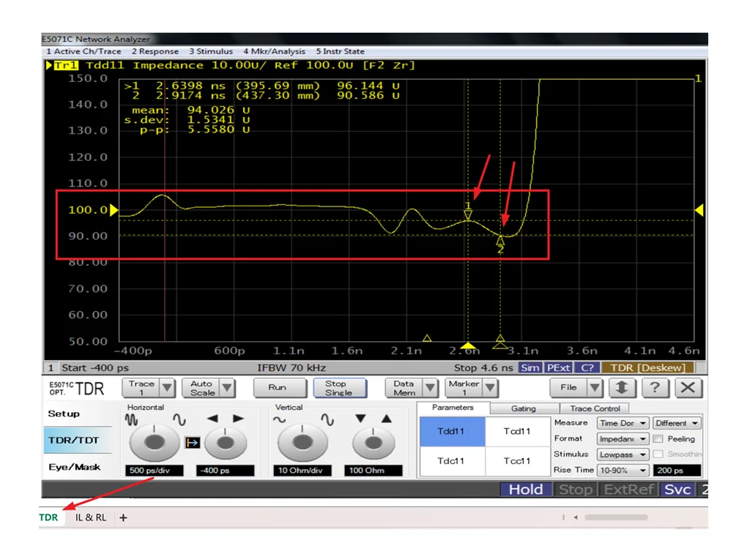Open the Format Impedance dropdown
Viewport: 750px width, 560px height.
tap(623, 438)
